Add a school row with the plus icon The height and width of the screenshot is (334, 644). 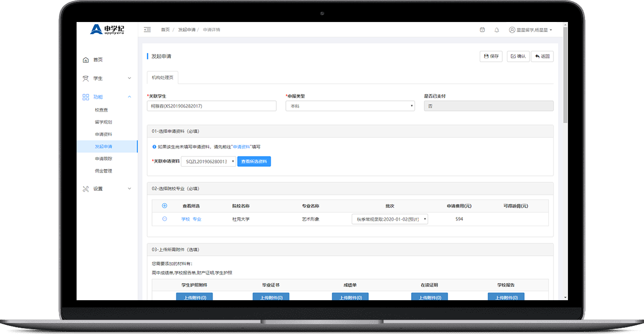[164, 205]
